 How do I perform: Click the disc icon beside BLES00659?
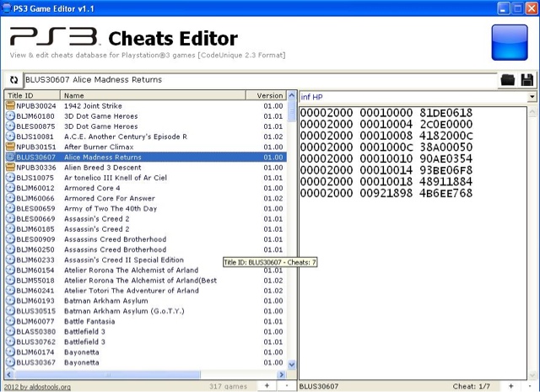point(11,208)
